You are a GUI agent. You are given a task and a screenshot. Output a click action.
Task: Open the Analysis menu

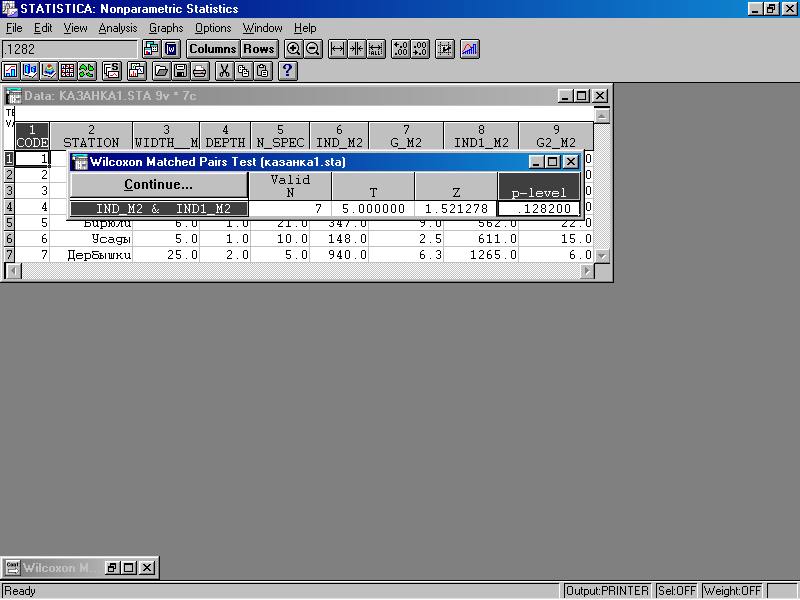(118, 28)
